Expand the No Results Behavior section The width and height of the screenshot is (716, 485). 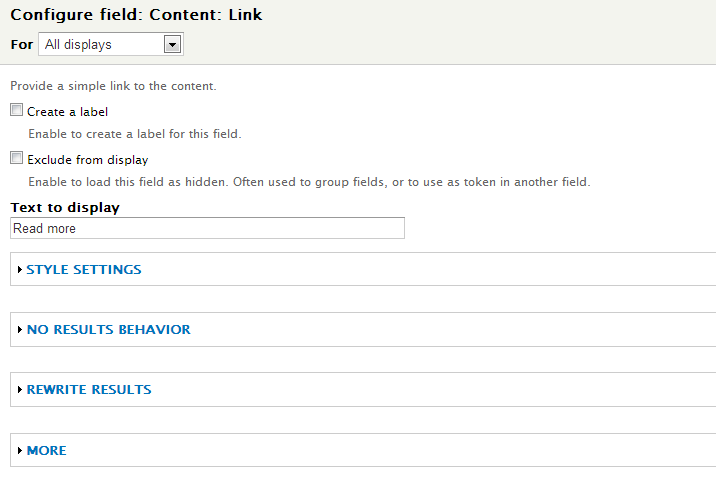tap(109, 330)
